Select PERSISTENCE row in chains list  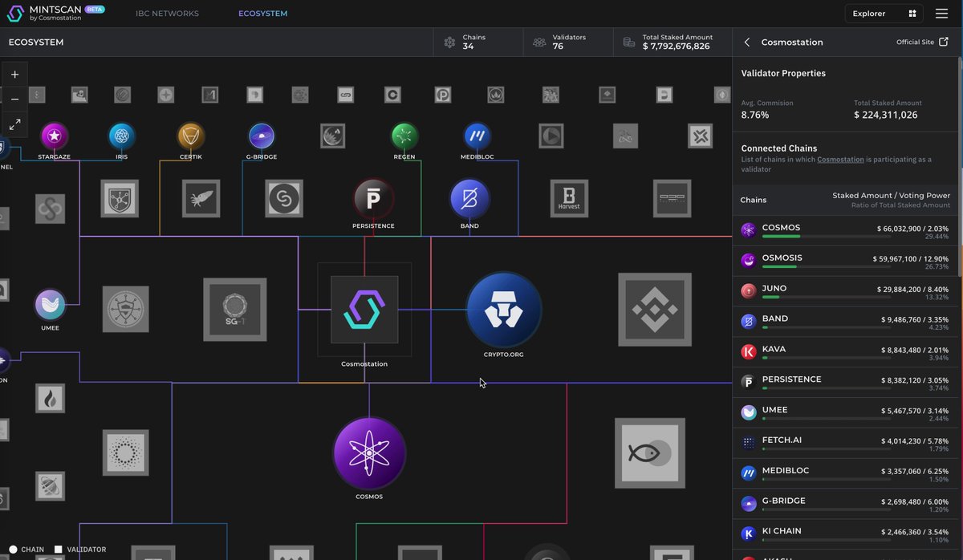[846, 383]
